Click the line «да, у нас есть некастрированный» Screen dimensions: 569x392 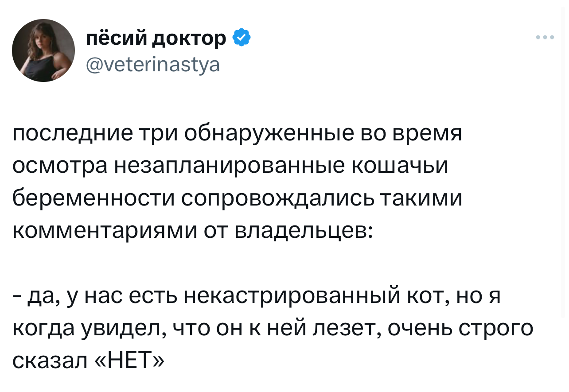(256, 296)
